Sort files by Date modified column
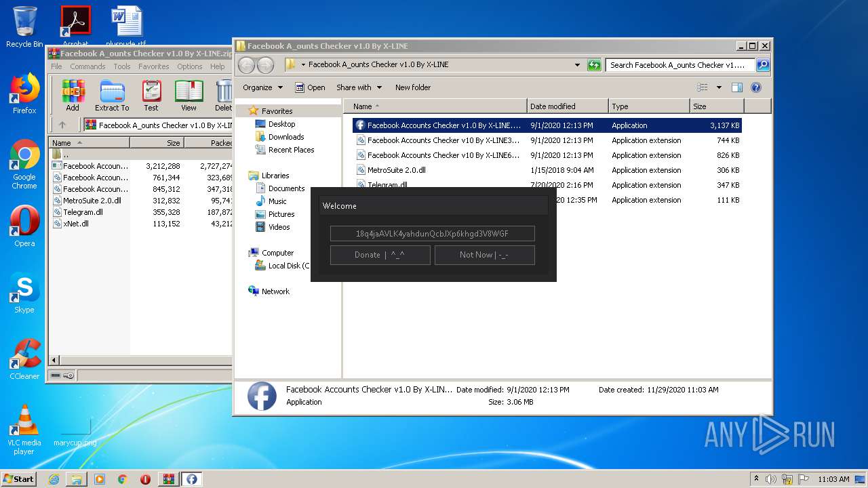This screenshot has width=868, height=488. 567,106
